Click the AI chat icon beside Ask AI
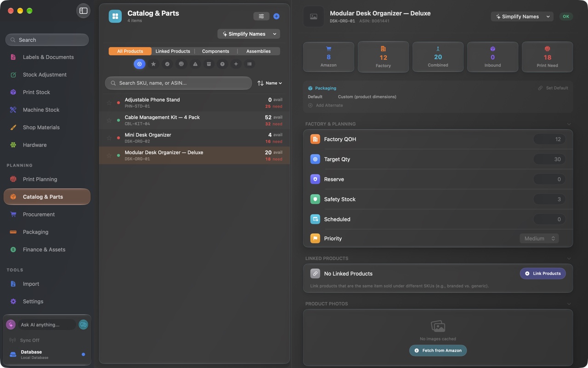This screenshot has height=368, width=588. [x=83, y=324]
